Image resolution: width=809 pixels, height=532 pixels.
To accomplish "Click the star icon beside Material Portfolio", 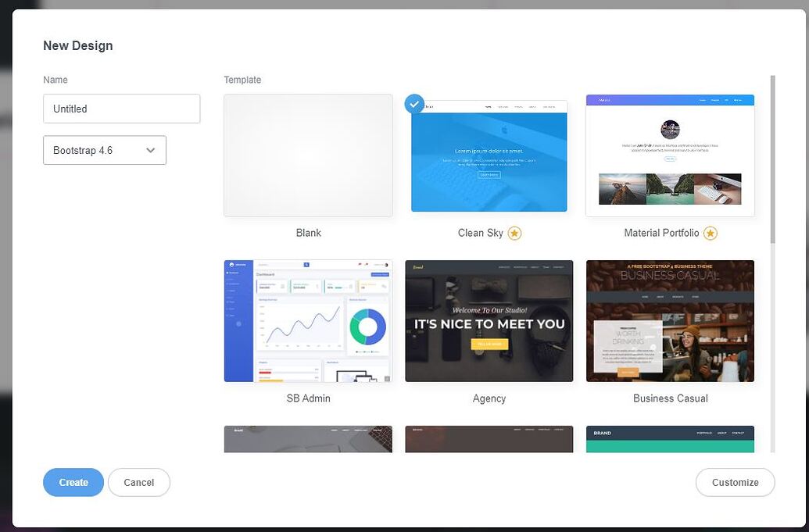I will pyautogui.click(x=710, y=233).
